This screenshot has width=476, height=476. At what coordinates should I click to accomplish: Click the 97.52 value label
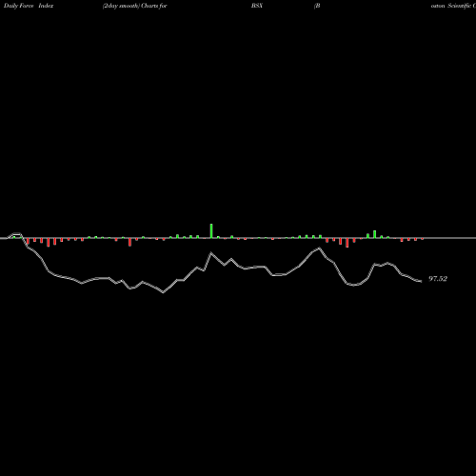[x=438, y=279]
